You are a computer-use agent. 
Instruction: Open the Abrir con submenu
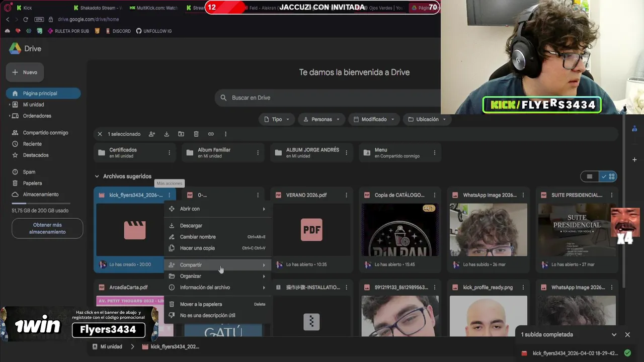point(217,209)
